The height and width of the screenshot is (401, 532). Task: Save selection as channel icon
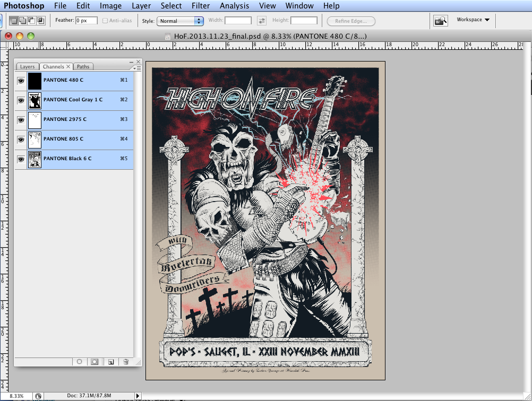pyautogui.click(x=95, y=362)
